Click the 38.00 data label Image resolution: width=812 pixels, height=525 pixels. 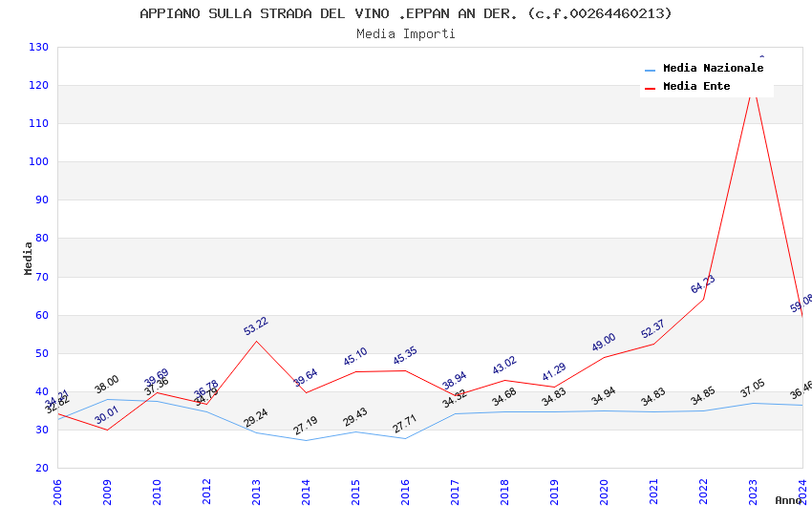tap(107, 384)
